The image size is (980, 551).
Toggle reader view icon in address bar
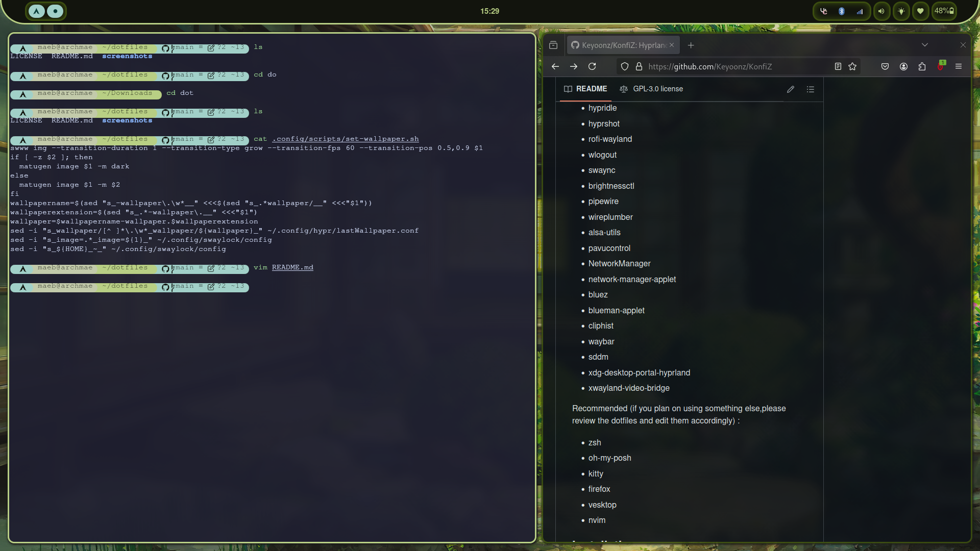(x=838, y=66)
